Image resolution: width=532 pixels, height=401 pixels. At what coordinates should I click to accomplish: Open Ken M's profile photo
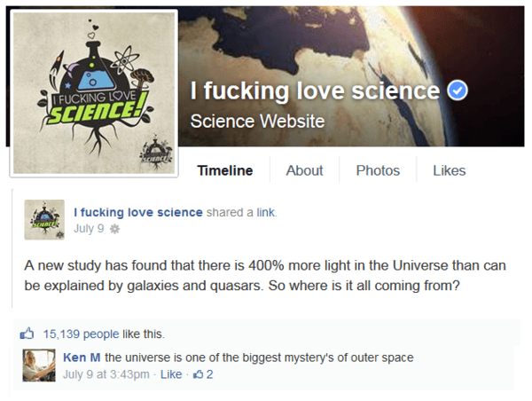pos(39,366)
